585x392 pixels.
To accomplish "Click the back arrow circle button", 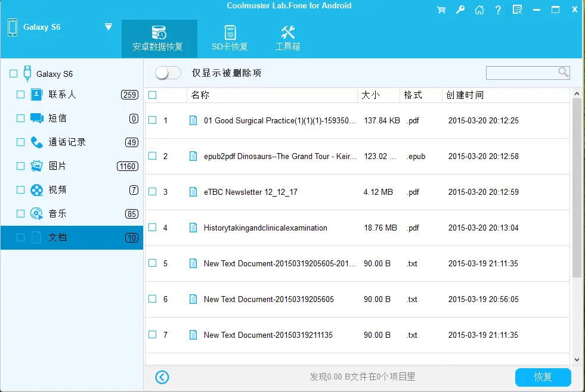I will pos(162,377).
